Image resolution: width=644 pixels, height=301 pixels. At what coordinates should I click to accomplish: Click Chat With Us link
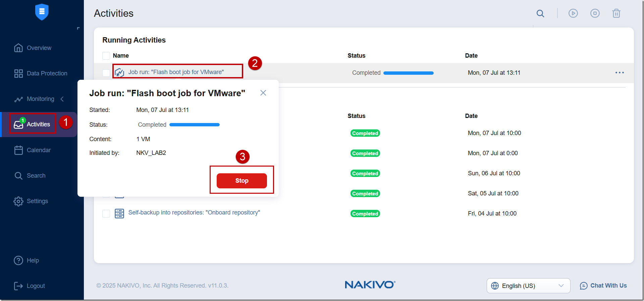point(608,286)
